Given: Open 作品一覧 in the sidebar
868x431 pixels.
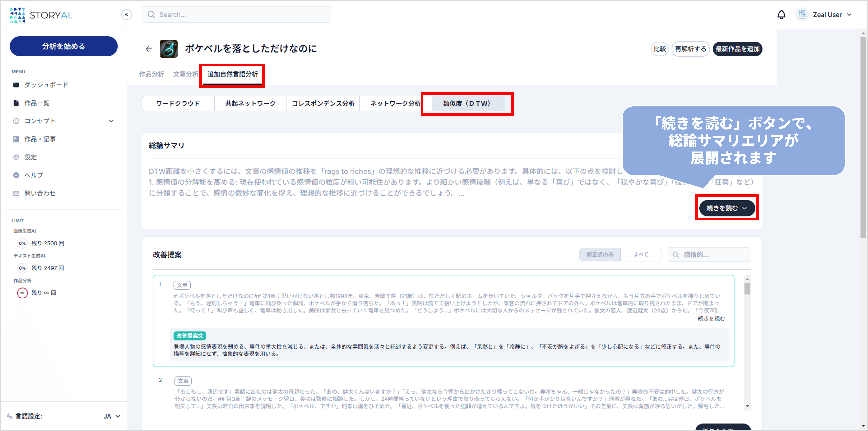Looking at the screenshot, I should 37,103.
